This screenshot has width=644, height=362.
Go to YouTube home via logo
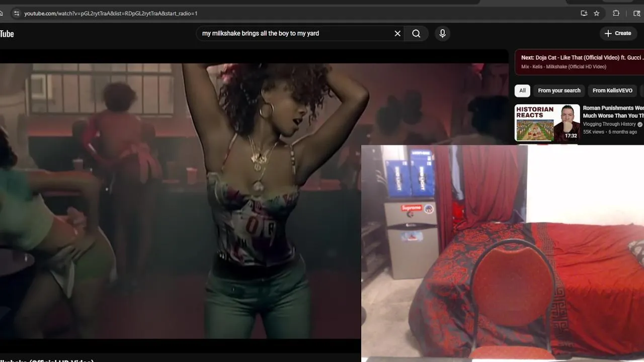tap(7, 34)
